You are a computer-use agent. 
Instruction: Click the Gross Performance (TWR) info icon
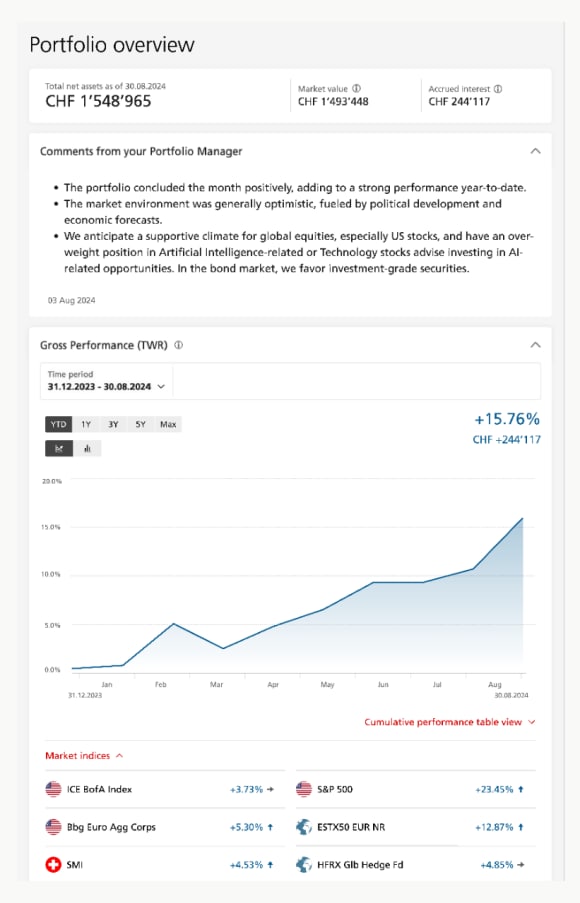[176, 344]
